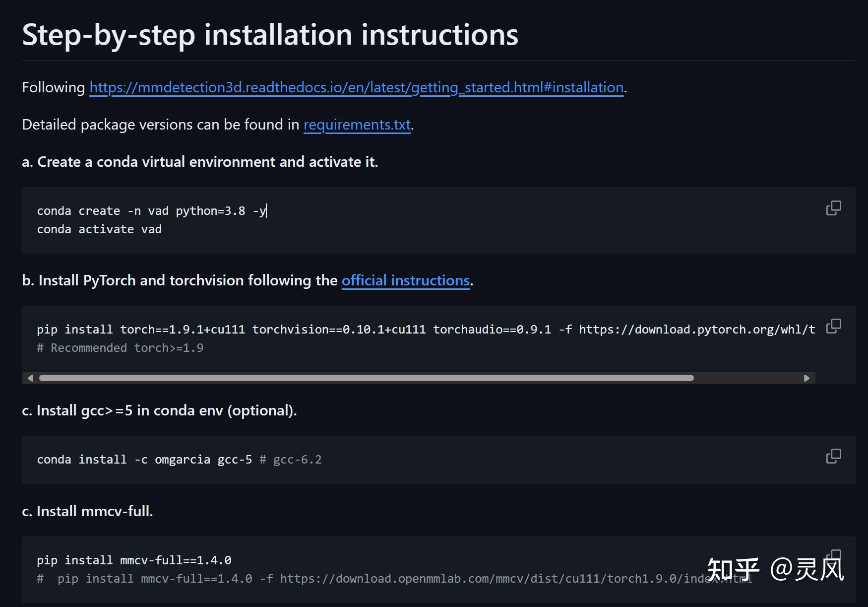
Task: Click the 'conda activate vad' code line
Action: 99,229
